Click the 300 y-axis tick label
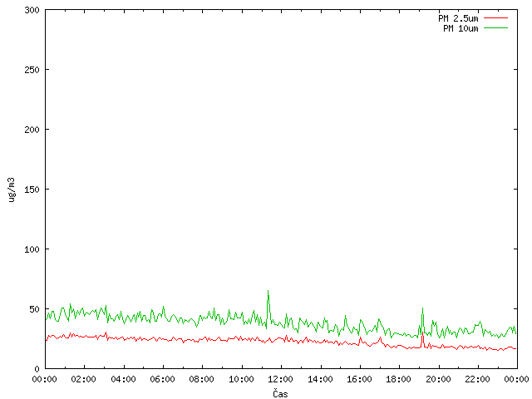This screenshot has width=532, height=399. [x=32, y=10]
